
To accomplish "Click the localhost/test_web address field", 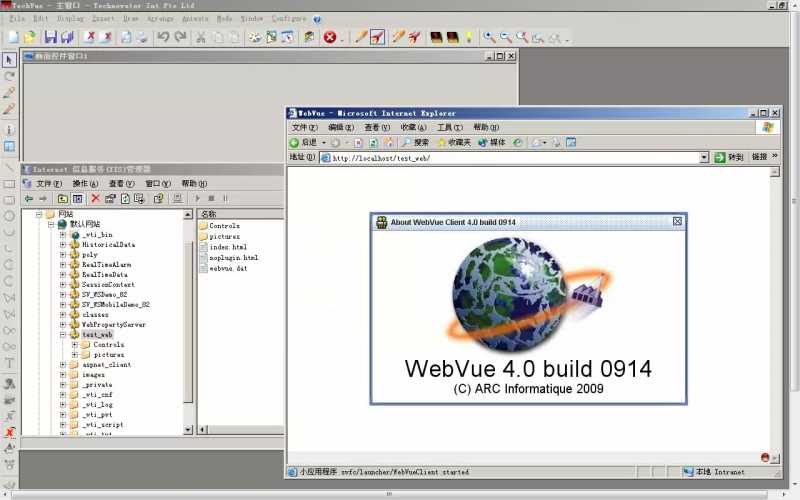I will tap(510, 158).
